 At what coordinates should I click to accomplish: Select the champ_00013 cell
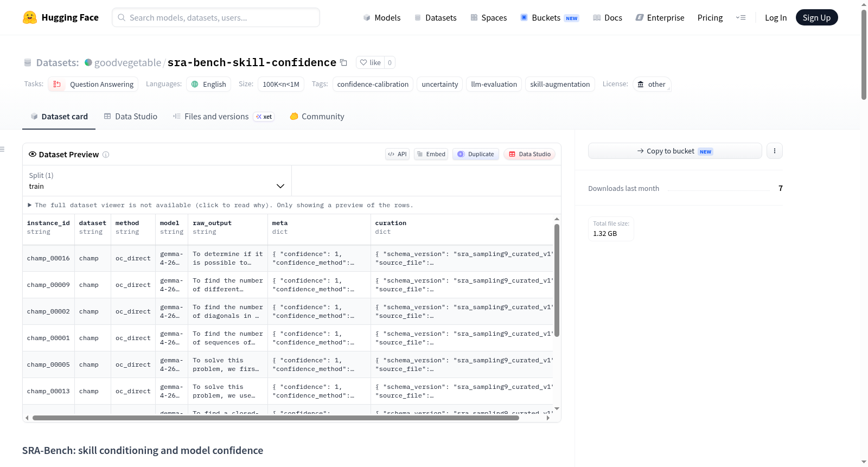[48, 391]
